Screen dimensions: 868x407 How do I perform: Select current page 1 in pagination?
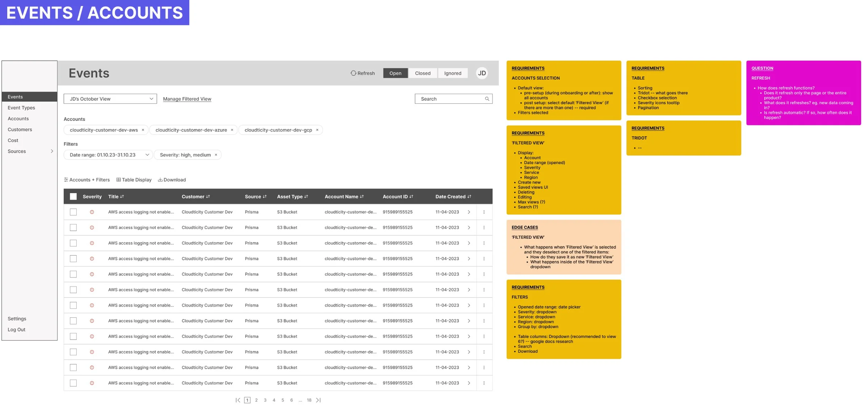pyautogui.click(x=247, y=400)
